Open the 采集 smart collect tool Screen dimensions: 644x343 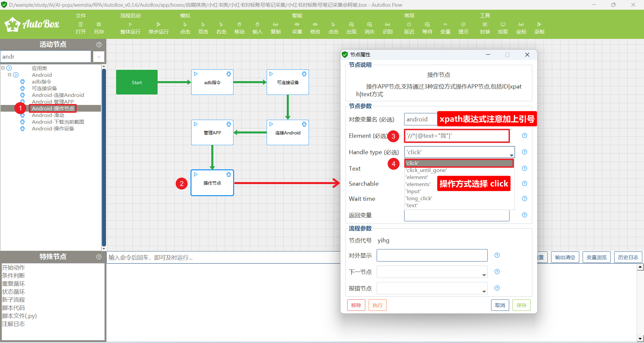point(297,28)
